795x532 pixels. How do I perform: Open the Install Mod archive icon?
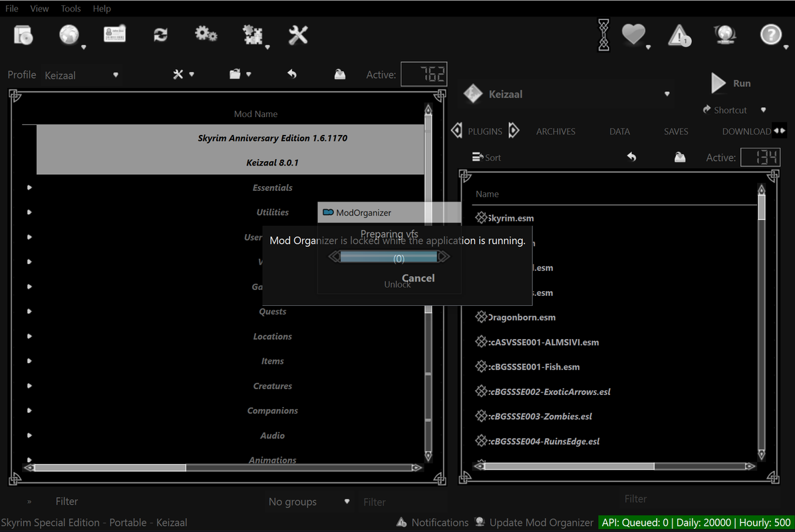pos(23,35)
